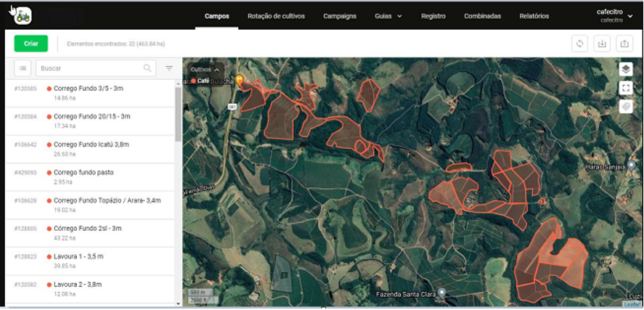Screen dimensions: 644x310
Task: Open the filter options icon
Action: pyautogui.click(x=169, y=68)
